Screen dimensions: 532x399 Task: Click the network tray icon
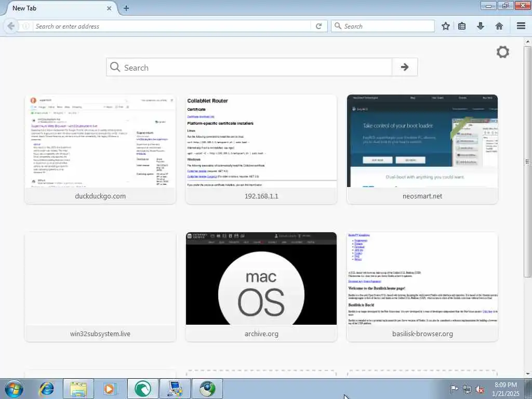click(467, 389)
